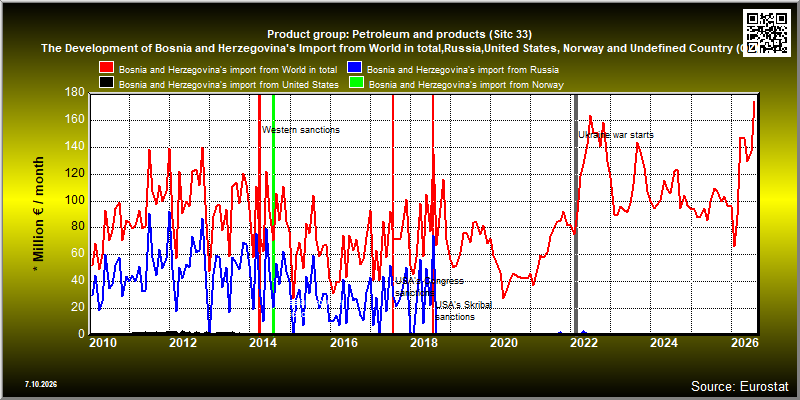This screenshot has height=400, width=800.
Task: Click the black United States legend swatch
Action: [x=107, y=84]
